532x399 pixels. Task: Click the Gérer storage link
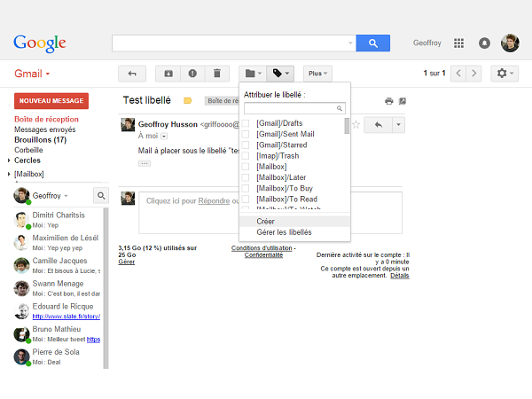[127, 262]
